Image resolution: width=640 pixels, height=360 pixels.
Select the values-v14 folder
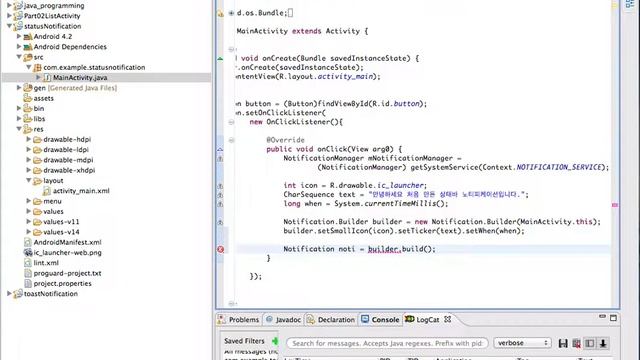pyautogui.click(x=61, y=232)
